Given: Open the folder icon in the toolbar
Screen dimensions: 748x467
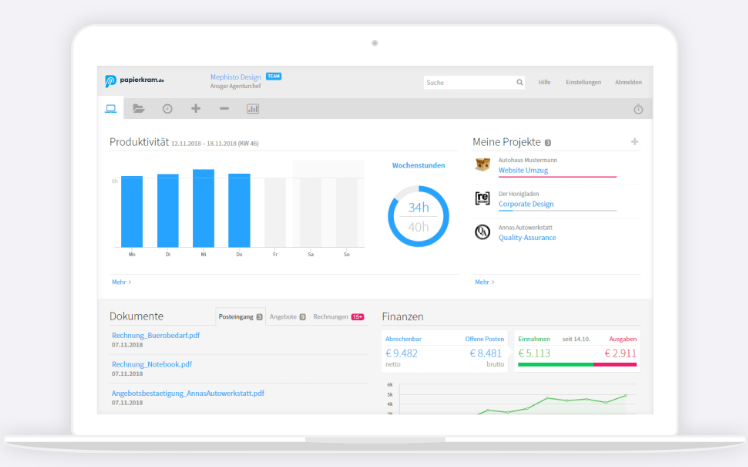Looking at the screenshot, I should pos(139,108).
